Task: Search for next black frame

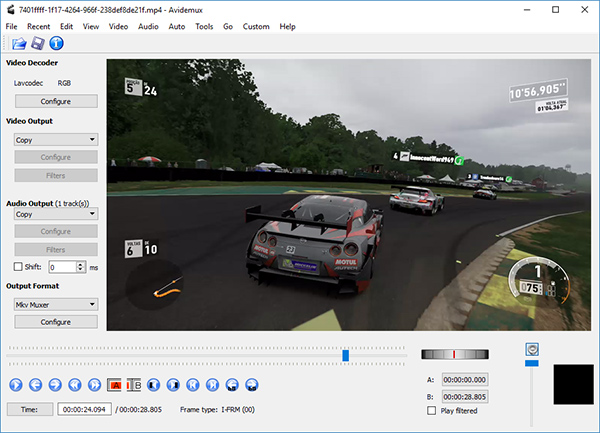Action: pos(173,385)
